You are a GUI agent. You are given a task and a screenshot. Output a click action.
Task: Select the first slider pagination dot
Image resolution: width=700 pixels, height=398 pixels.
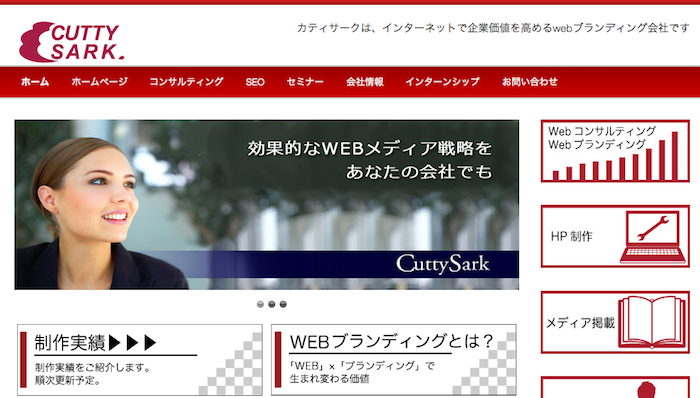click(x=260, y=304)
